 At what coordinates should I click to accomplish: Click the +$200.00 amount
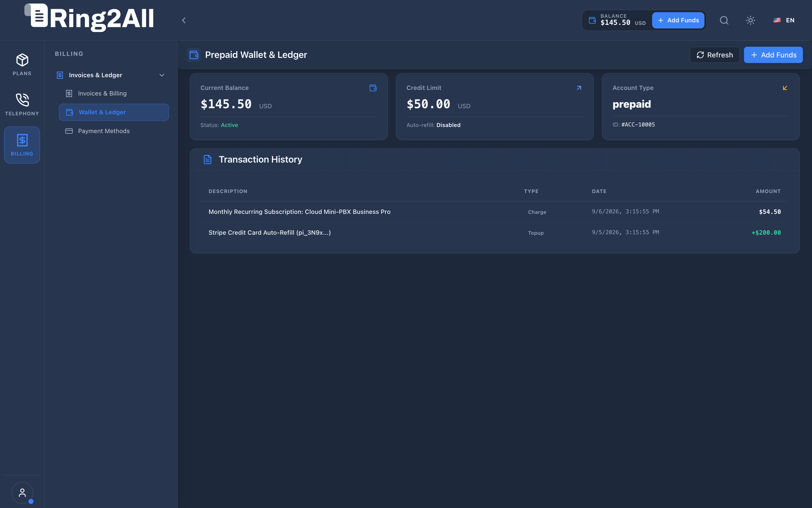[766, 233]
